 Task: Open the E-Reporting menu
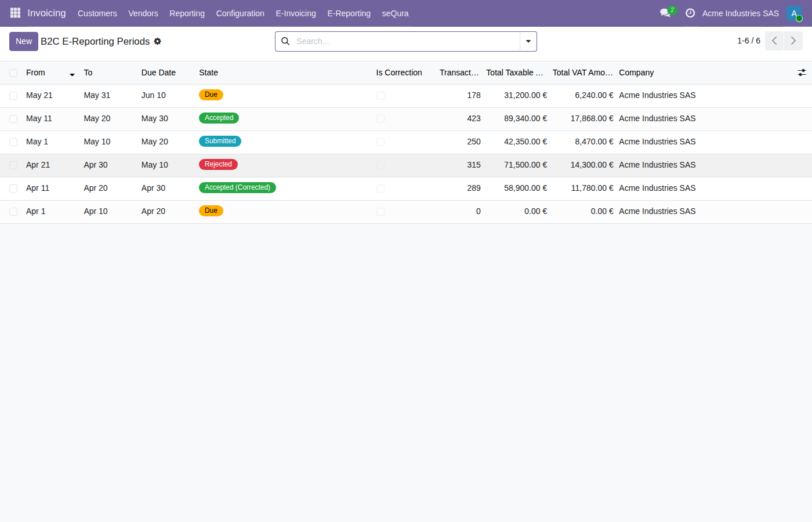click(x=349, y=13)
